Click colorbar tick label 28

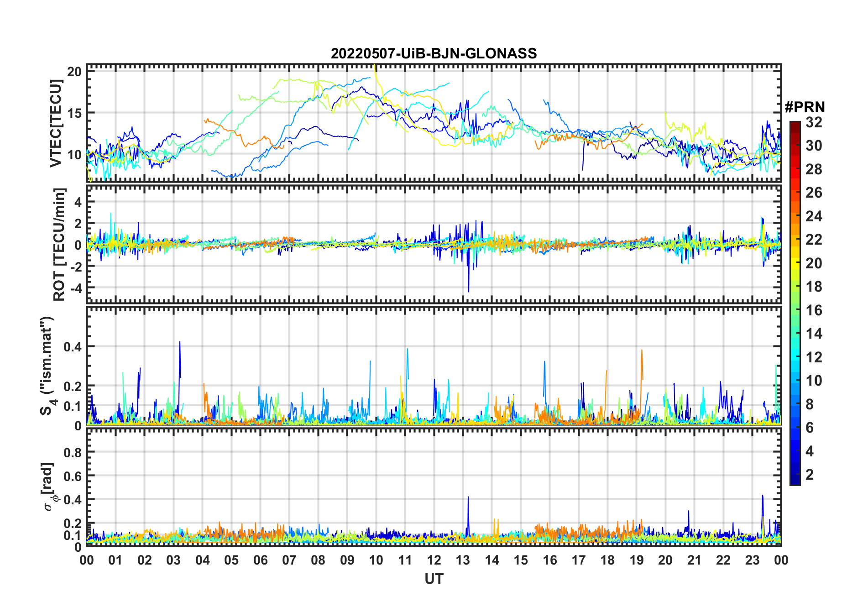[814, 169]
